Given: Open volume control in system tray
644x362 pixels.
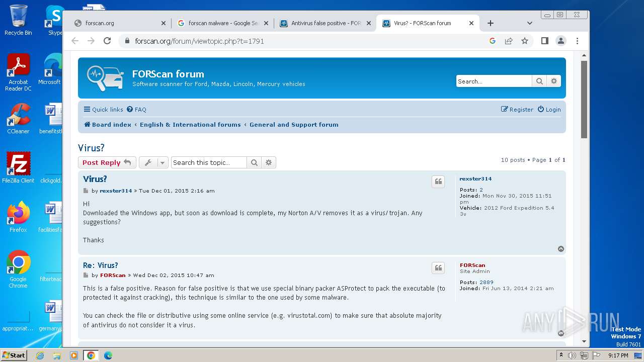Looking at the screenshot, I should (572, 355).
